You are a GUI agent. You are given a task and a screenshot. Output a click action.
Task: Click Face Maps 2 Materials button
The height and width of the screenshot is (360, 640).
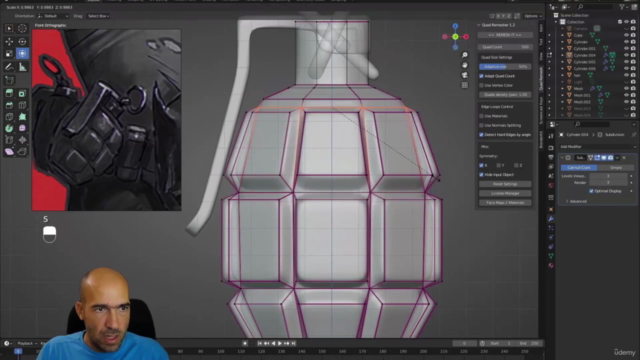point(505,203)
